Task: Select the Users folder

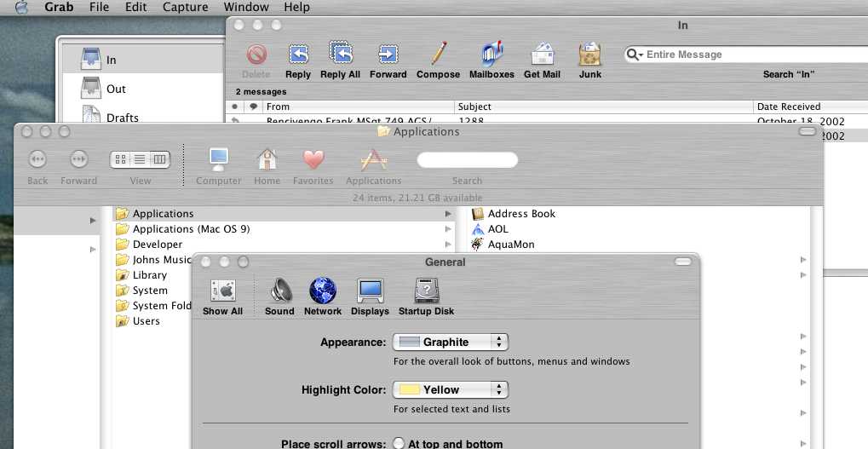Action: (138, 321)
